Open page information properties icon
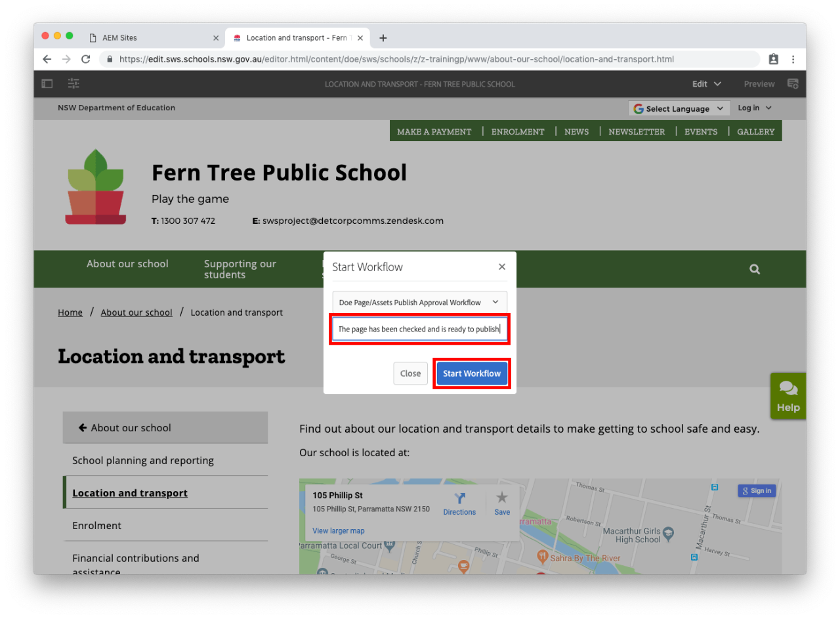Screen dimensions: 840x619 pyautogui.click(x=73, y=83)
